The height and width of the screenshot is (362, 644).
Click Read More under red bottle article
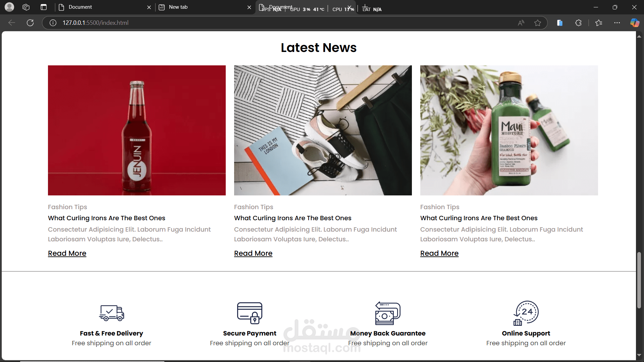(67, 253)
